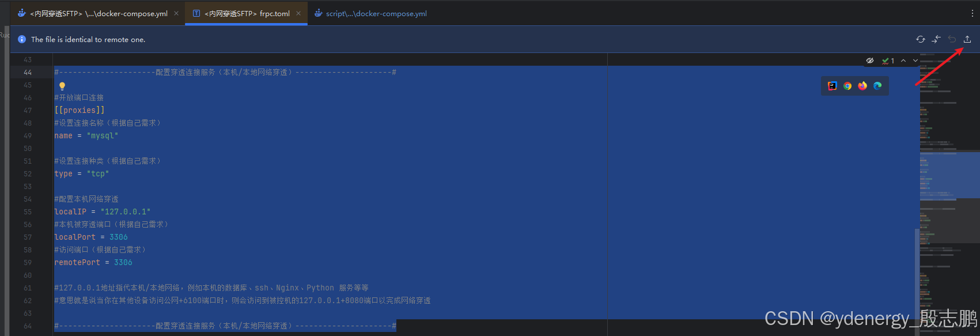The width and height of the screenshot is (980, 336).
Task: Click the line 62 comment about 6100端口
Action: tap(243, 300)
